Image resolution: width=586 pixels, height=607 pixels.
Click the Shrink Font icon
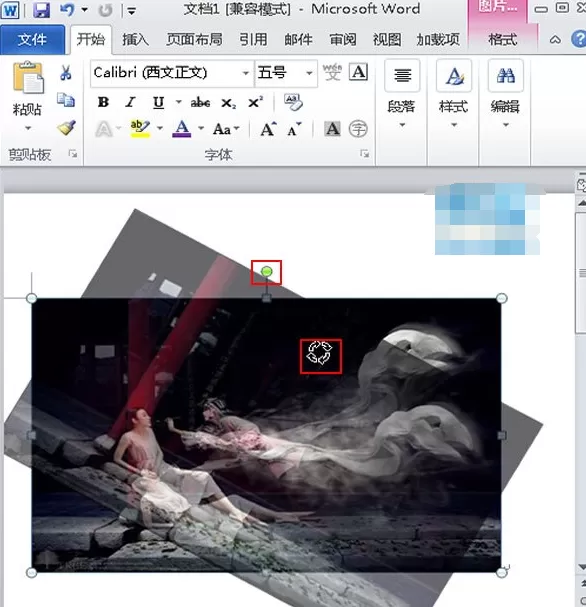click(294, 129)
